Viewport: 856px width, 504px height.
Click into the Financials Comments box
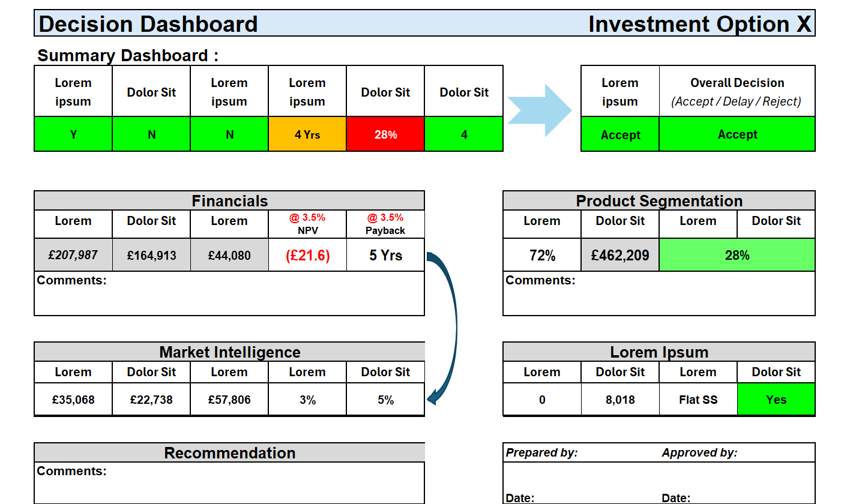(x=229, y=297)
